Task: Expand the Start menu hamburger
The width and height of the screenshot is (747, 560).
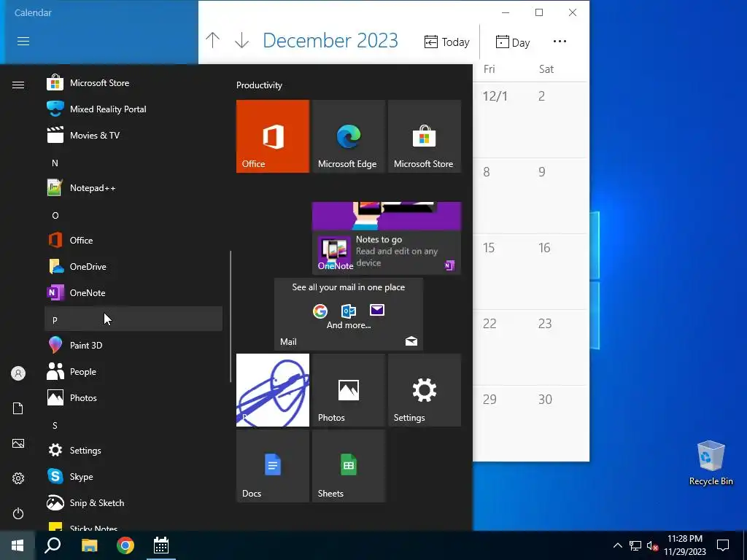Action: [x=18, y=85]
